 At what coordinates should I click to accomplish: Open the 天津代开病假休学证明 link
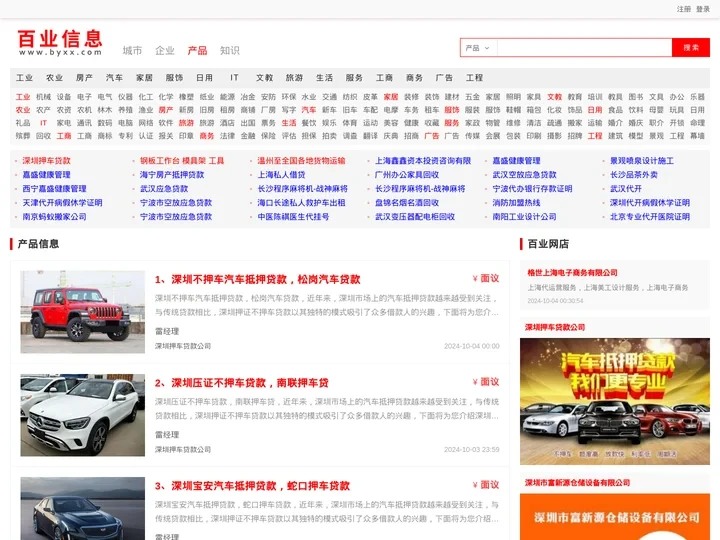62,202
